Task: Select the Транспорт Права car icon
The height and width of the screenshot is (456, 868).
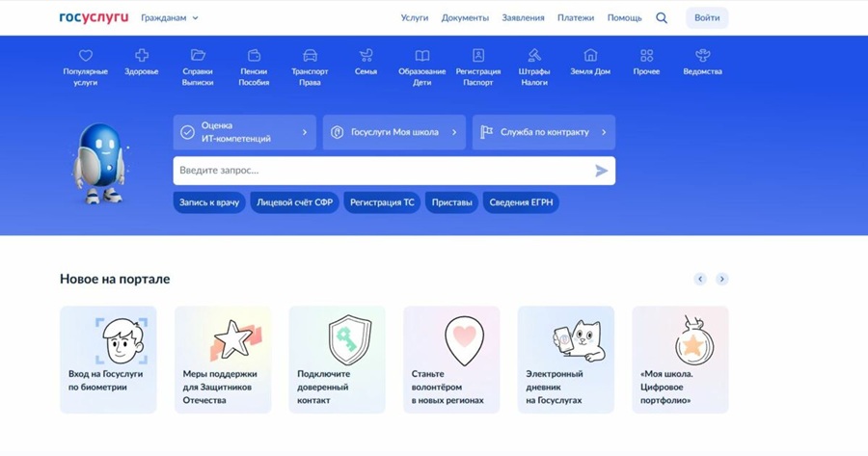Action: pyautogui.click(x=310, y=56)
